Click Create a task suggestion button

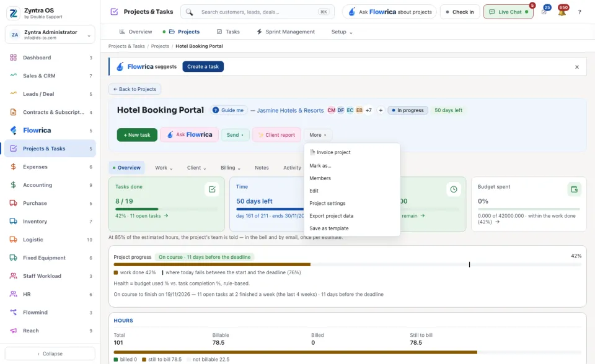tap(203, 67)
